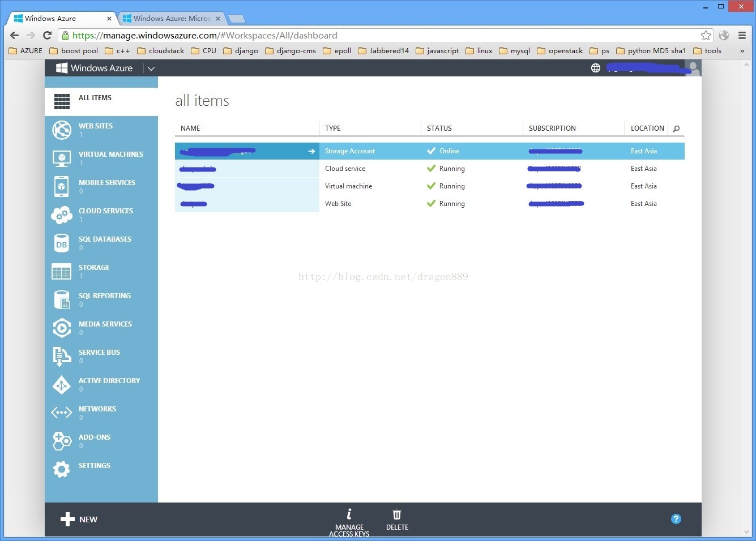Open SQL Databases DB icon
Screen dimensions: 756x541
pyautogui.click(x=62, y=243)
